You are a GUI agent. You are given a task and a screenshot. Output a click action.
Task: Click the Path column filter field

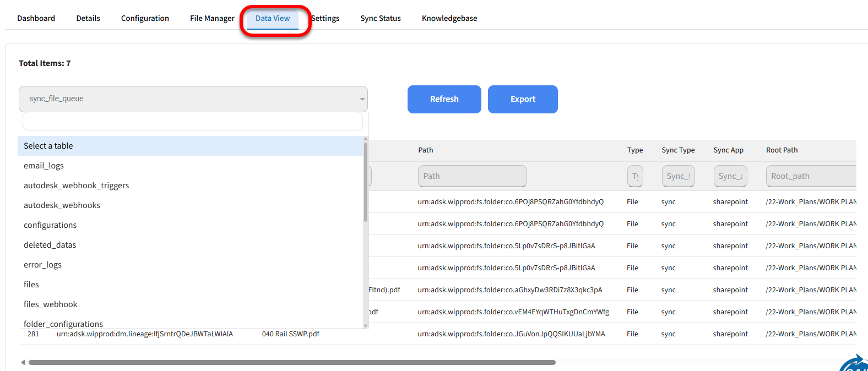point(472,176)
